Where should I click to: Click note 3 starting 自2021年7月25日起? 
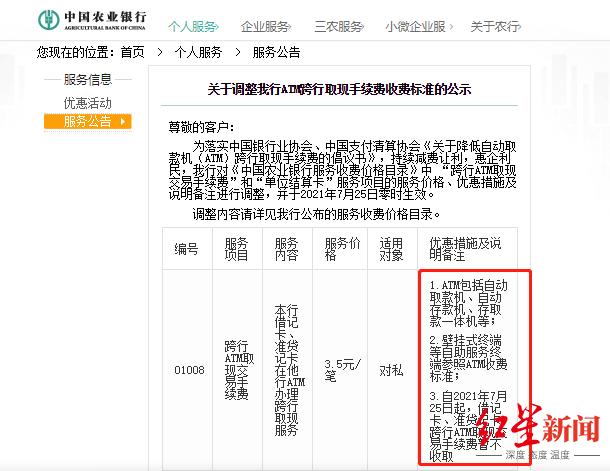click(468, 426)
